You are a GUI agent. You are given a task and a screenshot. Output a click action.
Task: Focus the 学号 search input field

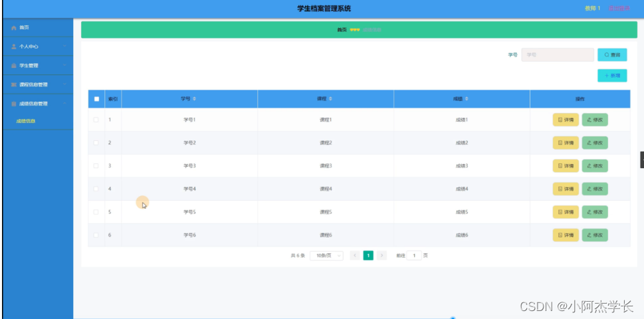558,54
